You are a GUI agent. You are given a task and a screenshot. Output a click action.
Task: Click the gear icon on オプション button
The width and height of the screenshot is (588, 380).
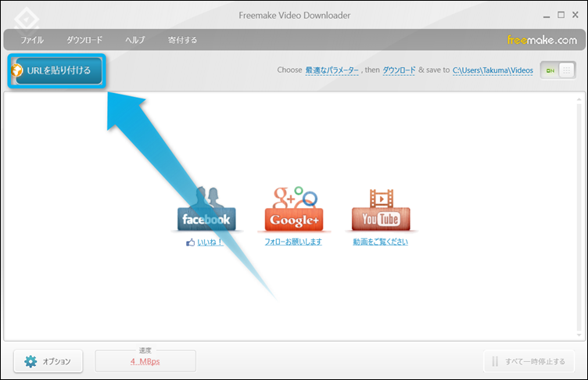click(30, 361)
